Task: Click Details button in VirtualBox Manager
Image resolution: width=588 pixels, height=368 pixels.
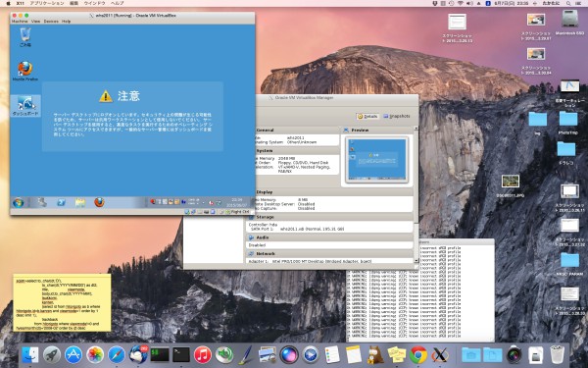Action: [x=367, y=117]
